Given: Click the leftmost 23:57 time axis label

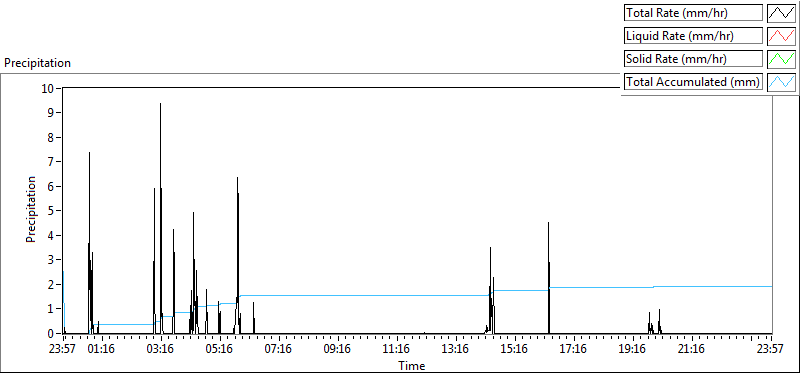Looking at the screenshot, I should point(63,349).
